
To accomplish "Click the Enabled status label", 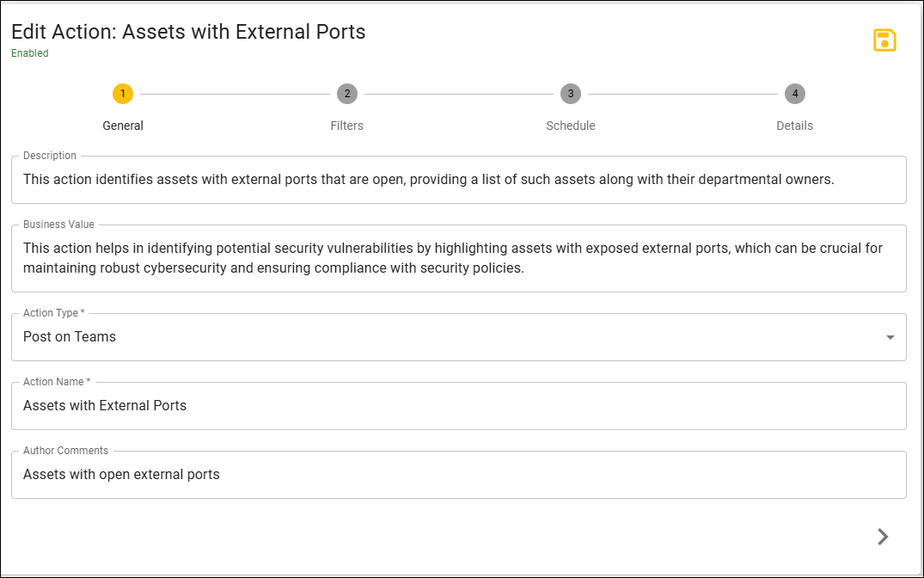I will [x=30, y=53].
